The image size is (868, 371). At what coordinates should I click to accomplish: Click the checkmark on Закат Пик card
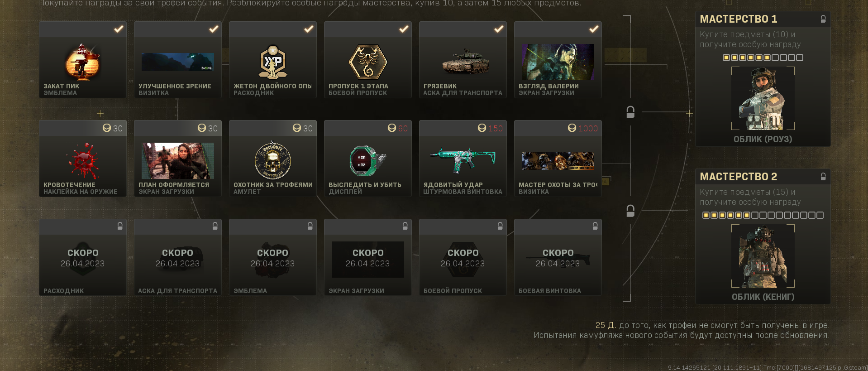click(x=119, y=29)
